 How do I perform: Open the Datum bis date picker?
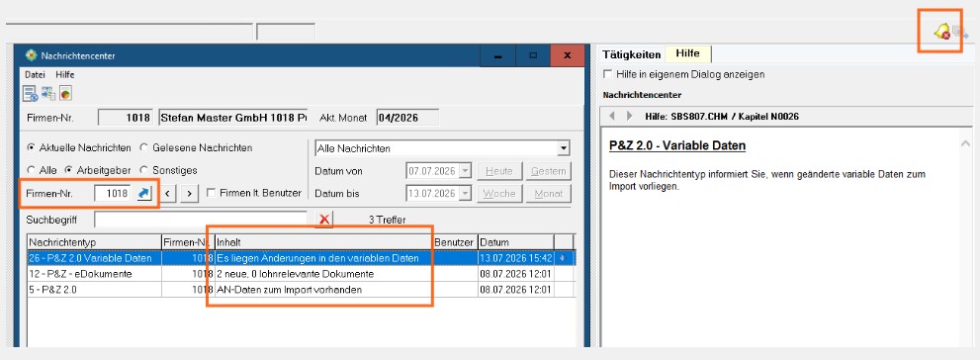pyautogui.click(x=465, y=194)
